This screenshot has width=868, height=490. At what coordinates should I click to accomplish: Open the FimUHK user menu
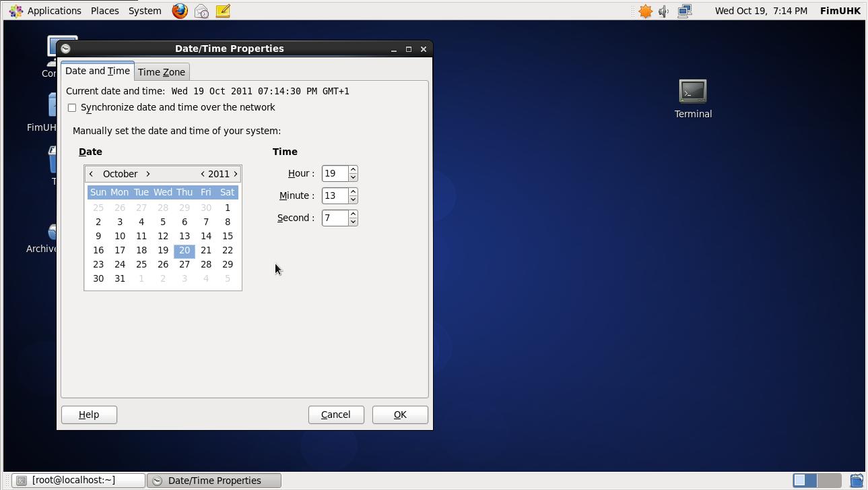click(840, 11)
